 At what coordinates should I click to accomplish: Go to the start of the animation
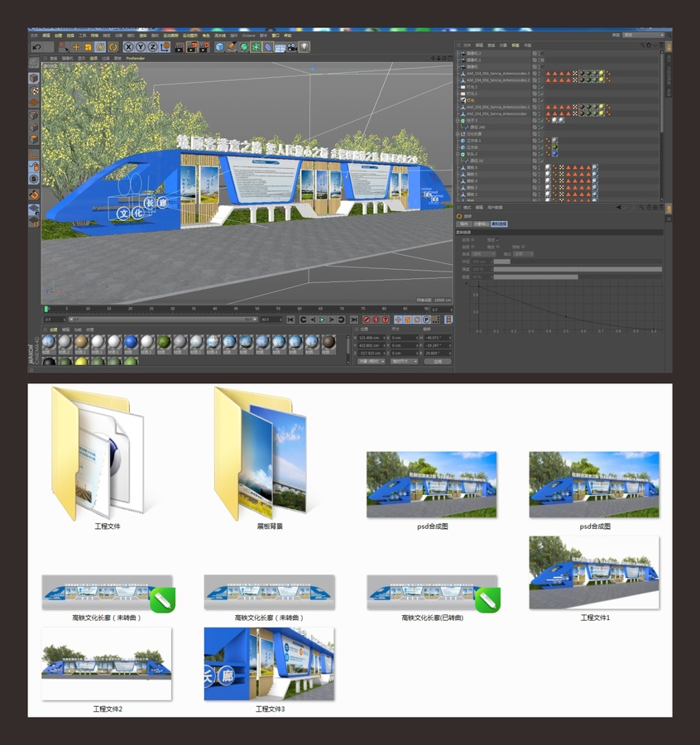click(x=290, y=320)
